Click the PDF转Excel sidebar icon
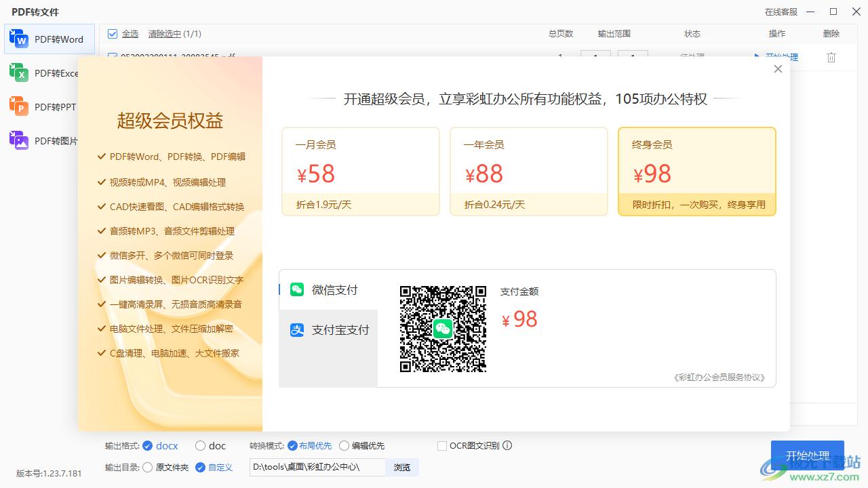This screenshot has height=488, width=868. coord(18,73)
